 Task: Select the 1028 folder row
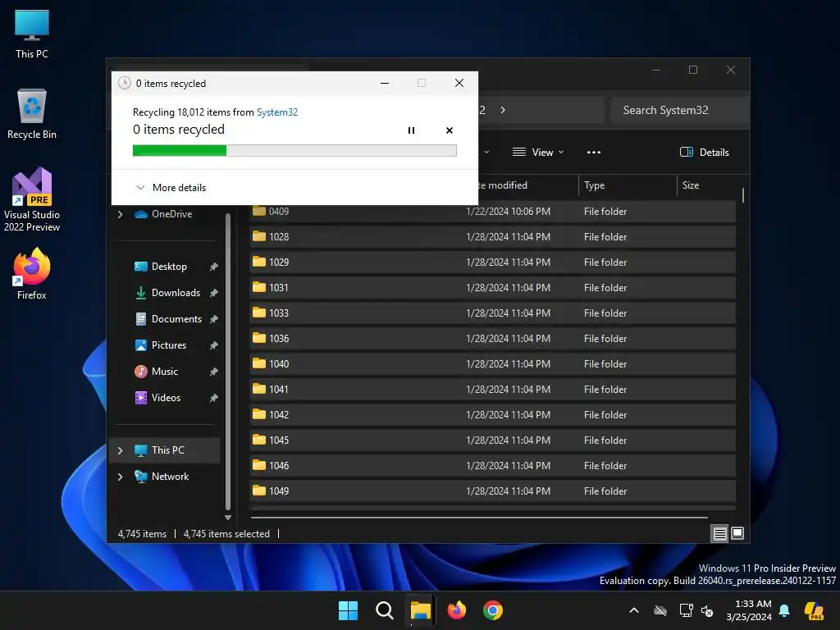(492, 237)
